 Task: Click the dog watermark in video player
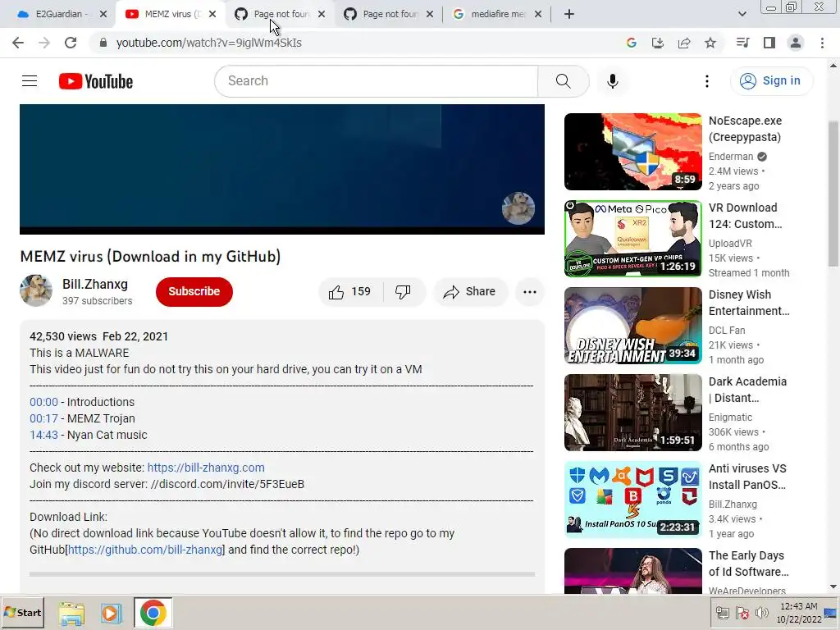pyautogui.click(x=518, y=208)
